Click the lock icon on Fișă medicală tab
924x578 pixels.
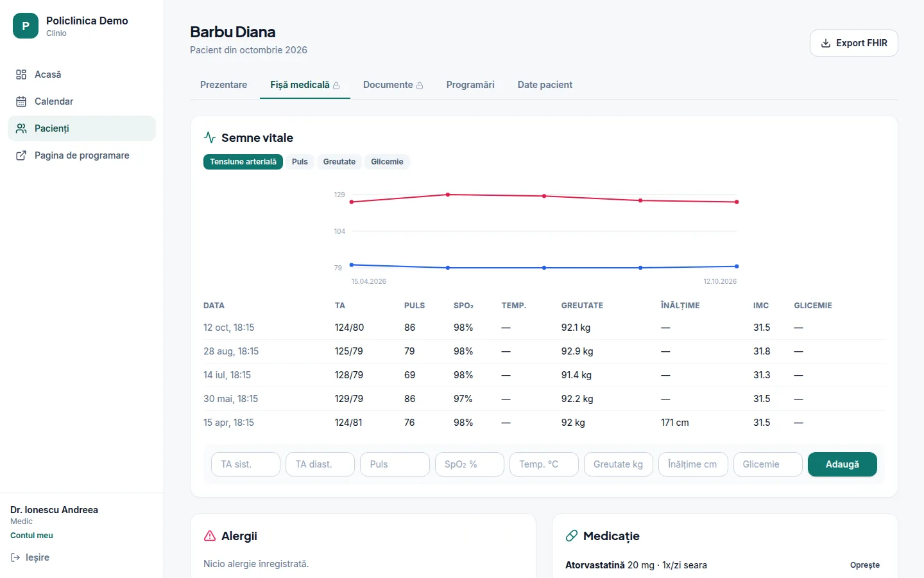[336, 85]
